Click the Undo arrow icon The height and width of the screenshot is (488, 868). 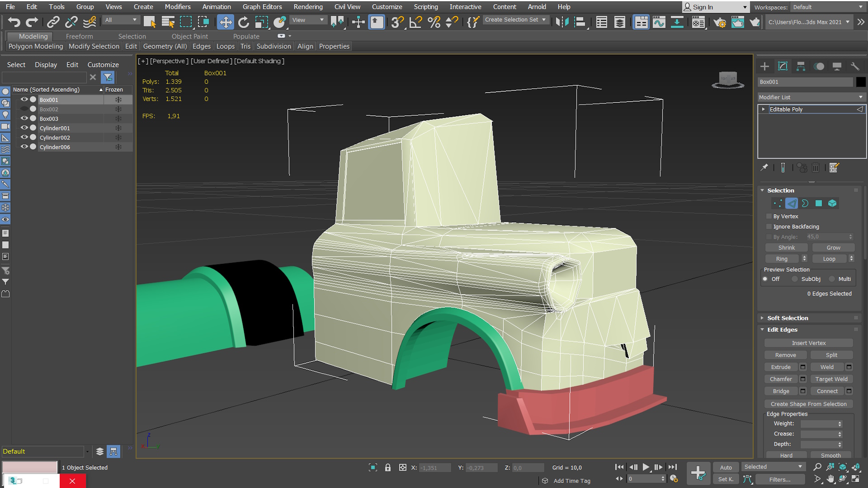point(14,22)
